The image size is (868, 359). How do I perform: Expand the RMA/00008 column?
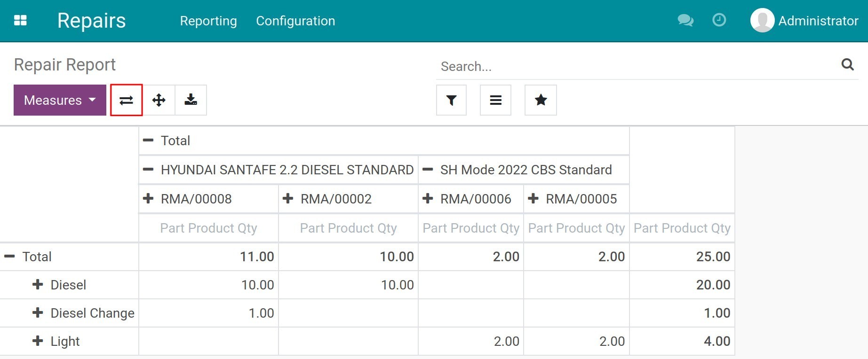(x=148, y=198)
